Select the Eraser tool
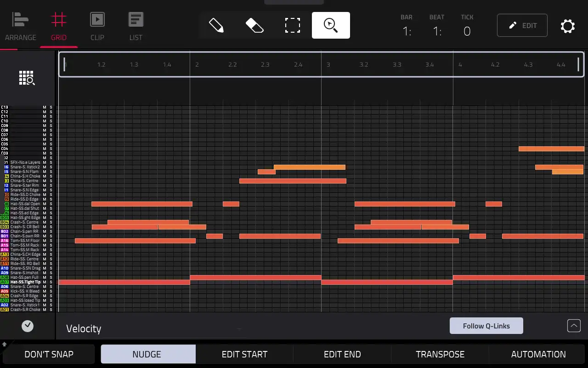This screenshot has width=588, height=368. click(254, 25)
